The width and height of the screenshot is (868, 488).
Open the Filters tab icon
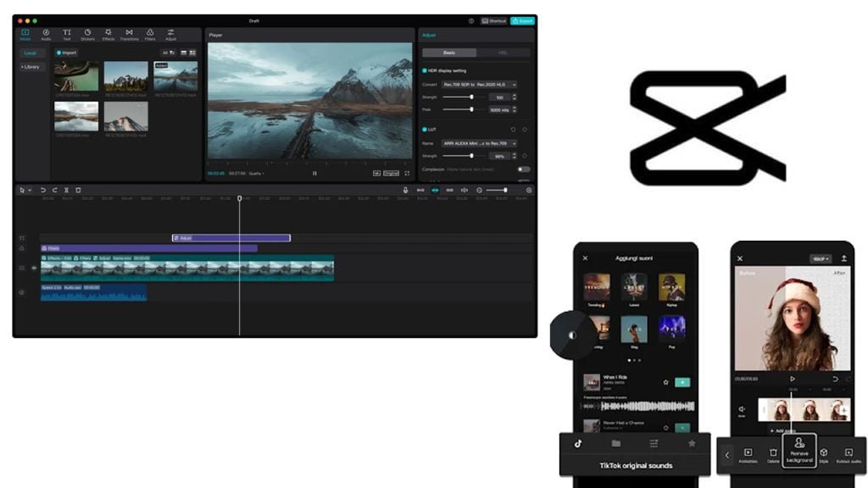tap(149, 35)
